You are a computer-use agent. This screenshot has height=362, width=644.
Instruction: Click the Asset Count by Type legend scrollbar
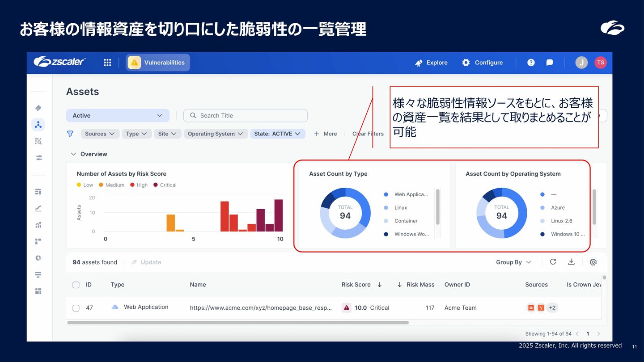point(438,207)
